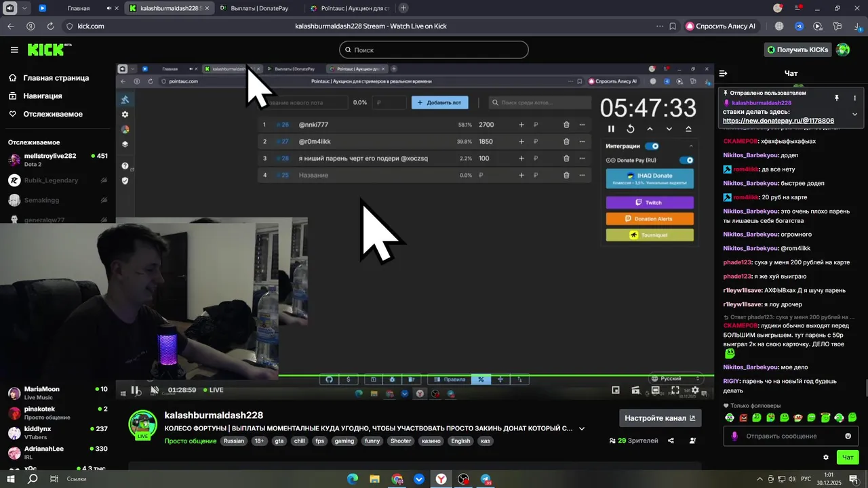Click the KICK logo
This screenshot has height=488, width=868.
(50, 49)
